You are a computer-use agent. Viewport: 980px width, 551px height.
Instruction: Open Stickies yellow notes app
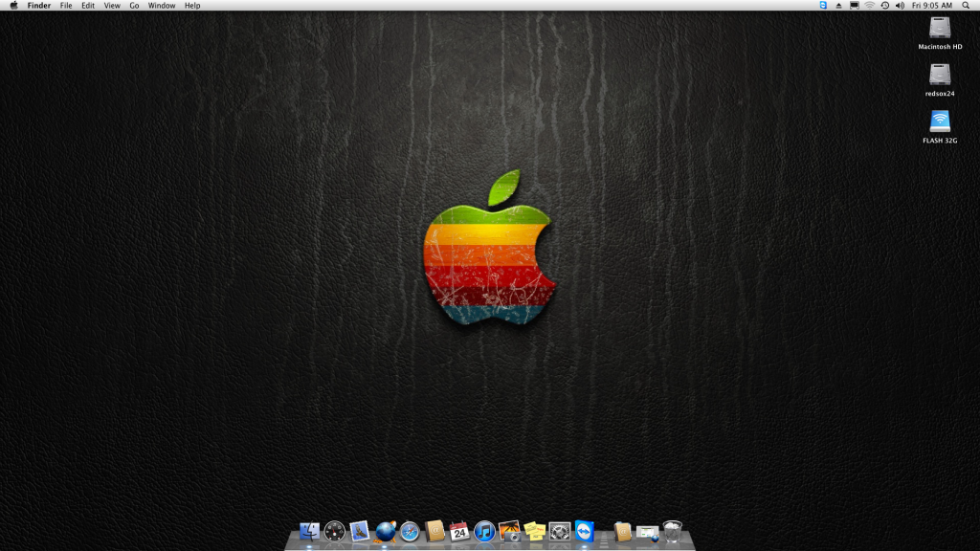[534, 532]
